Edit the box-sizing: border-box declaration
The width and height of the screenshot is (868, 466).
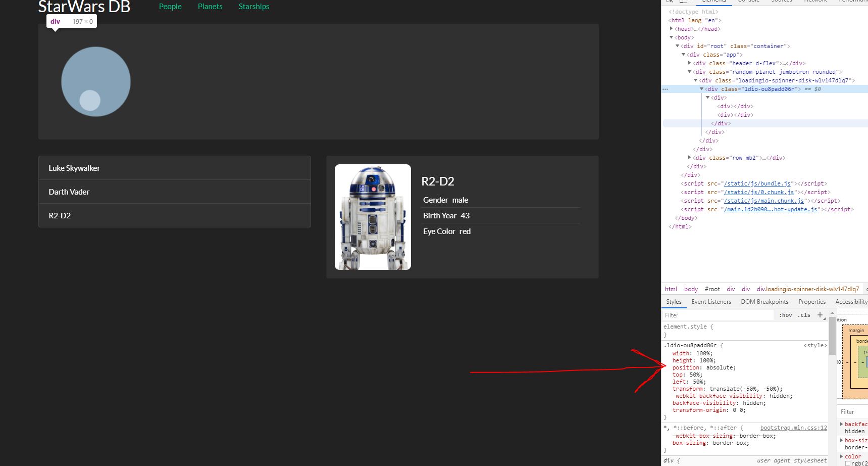(710, 443)
